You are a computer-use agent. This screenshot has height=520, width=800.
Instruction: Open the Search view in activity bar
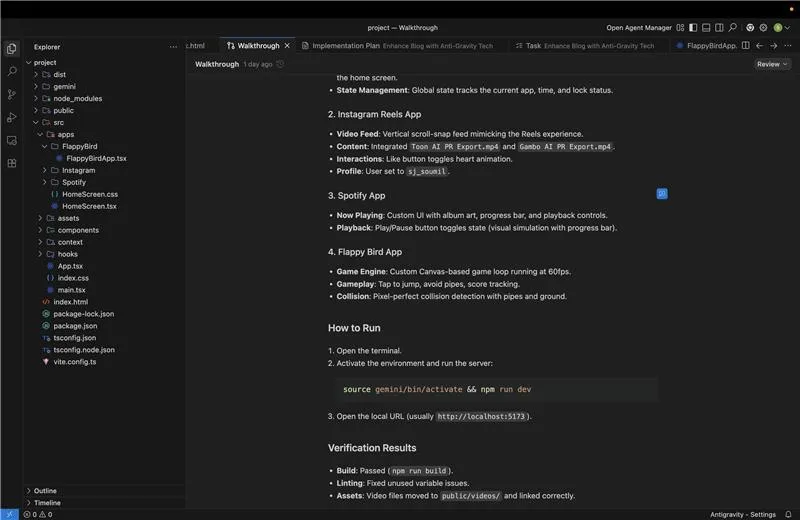coord(12,71)
